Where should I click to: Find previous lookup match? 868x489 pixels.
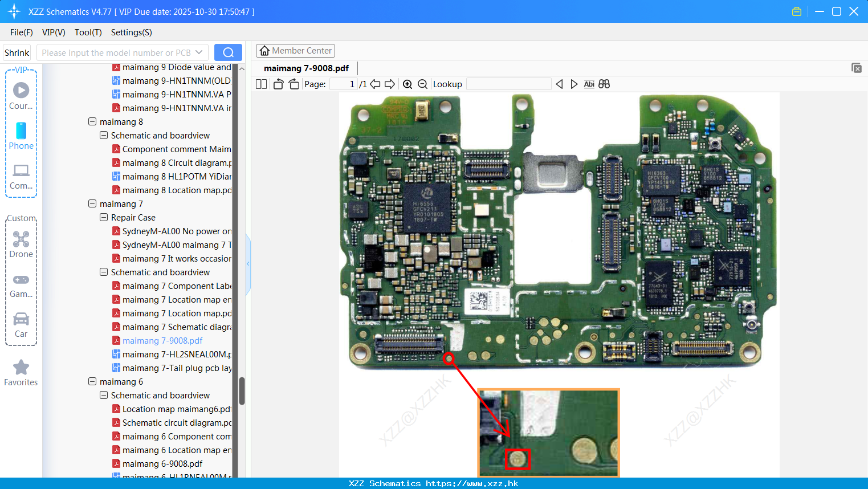coord(559,84)
